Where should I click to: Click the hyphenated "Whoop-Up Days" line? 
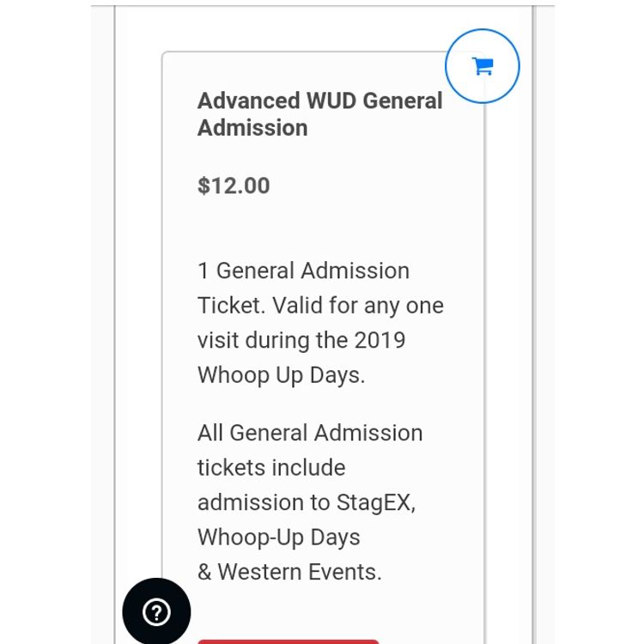coord(279,538)
